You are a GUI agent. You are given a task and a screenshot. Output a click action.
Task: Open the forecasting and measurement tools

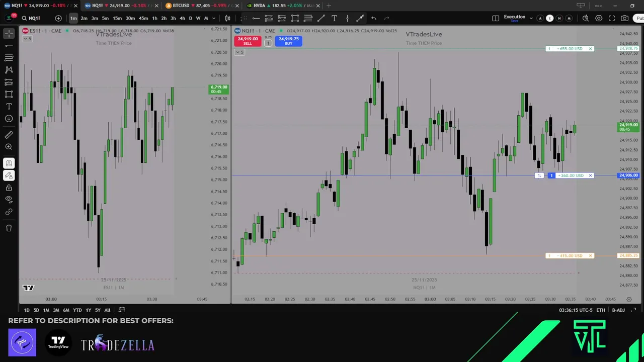tap(9, 82)
